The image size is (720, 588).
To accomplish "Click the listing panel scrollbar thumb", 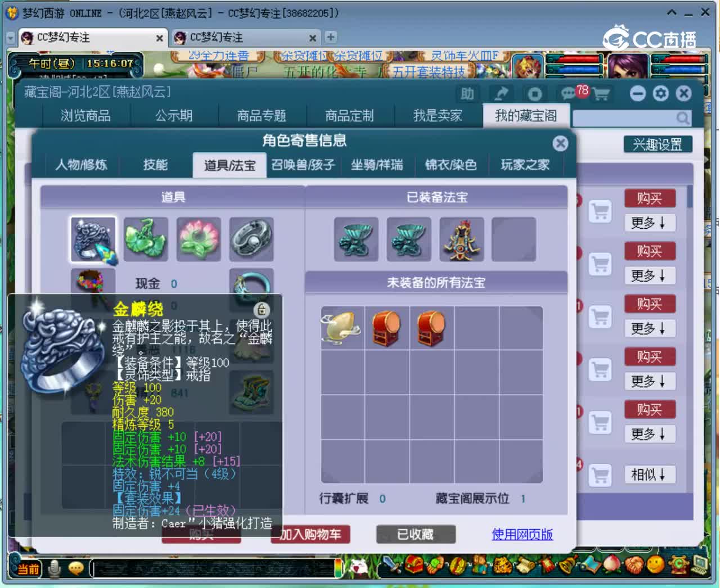I will pos(690,196).
